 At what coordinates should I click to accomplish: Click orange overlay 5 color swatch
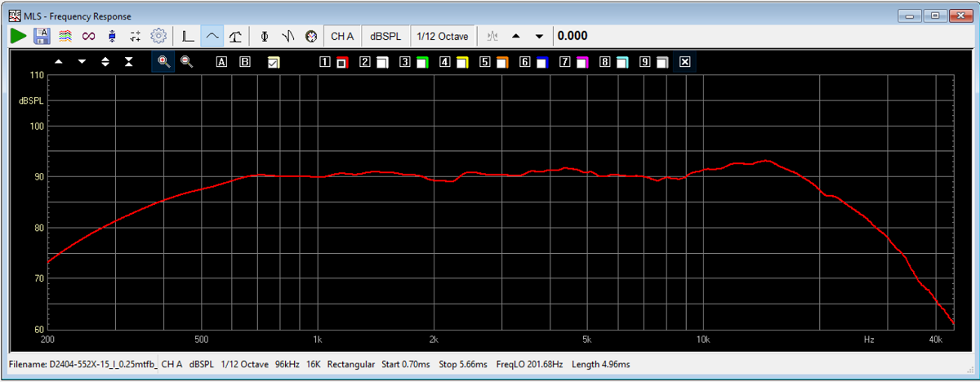(x=502, y=62)
